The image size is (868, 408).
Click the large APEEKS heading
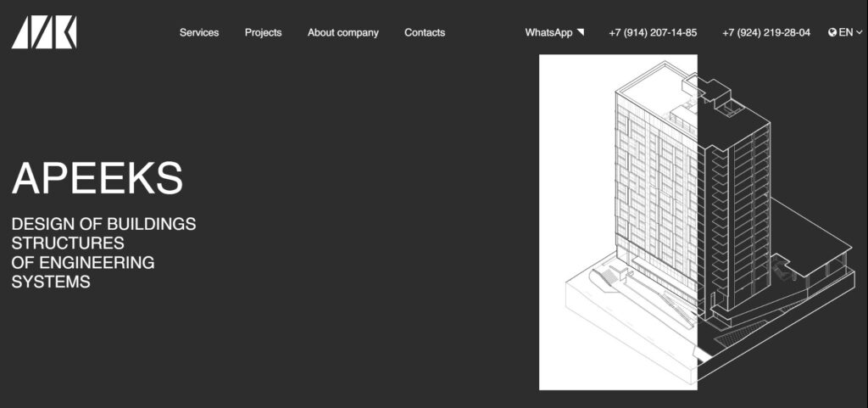97,179
